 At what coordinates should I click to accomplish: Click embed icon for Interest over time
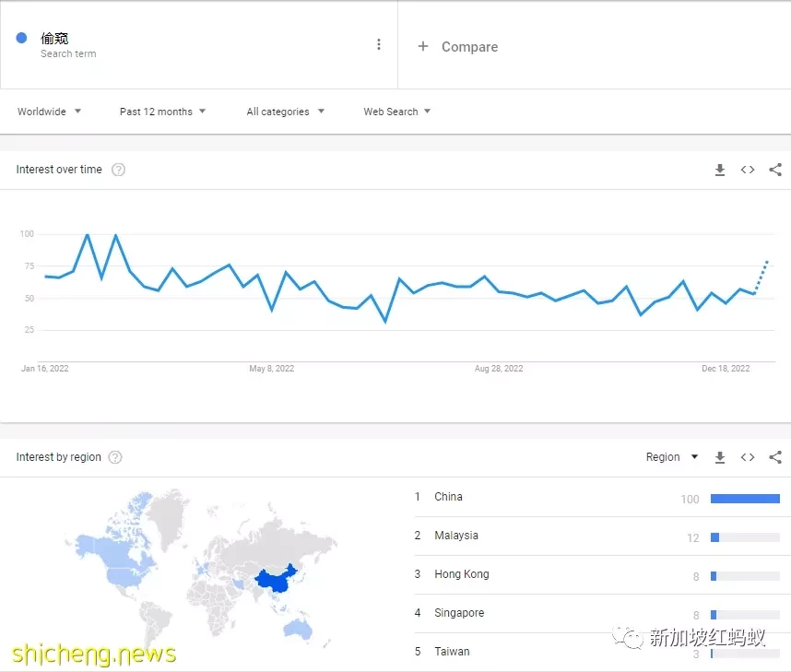pyautogui.click(x=748, y=170)
